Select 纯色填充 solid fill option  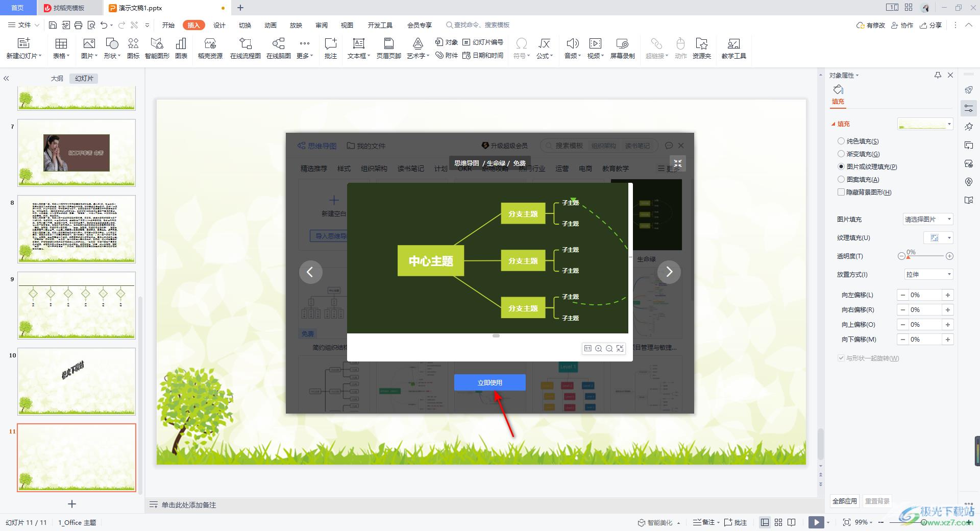tap(858, 141)
